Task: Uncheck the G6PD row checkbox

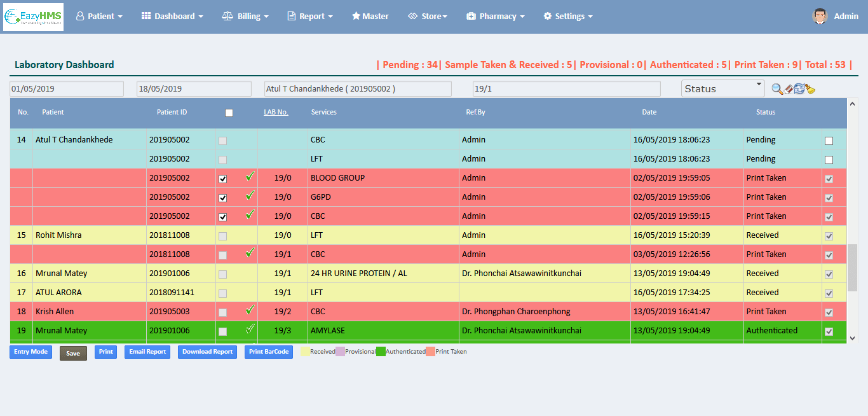Action: (x=222, y=198)
